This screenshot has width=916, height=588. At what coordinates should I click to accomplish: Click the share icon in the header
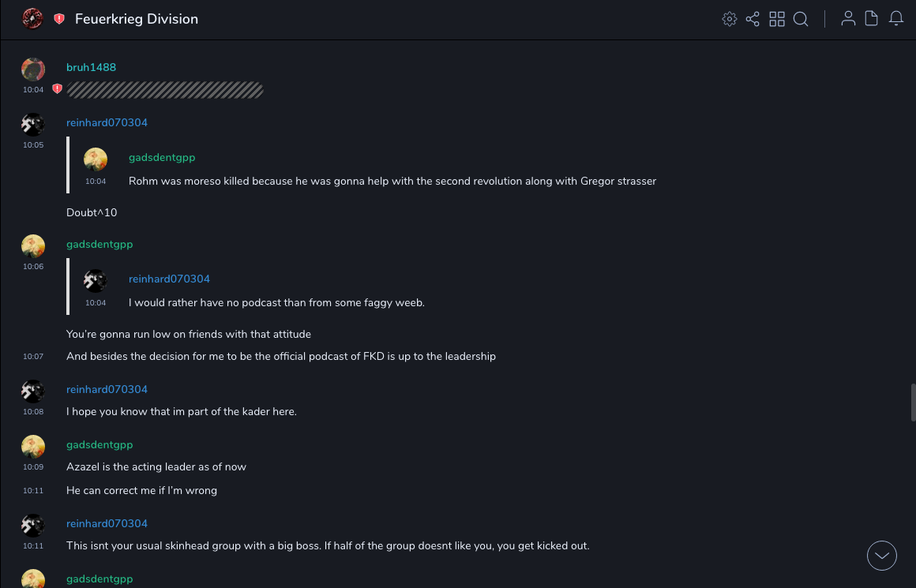[x=753, y=19]
